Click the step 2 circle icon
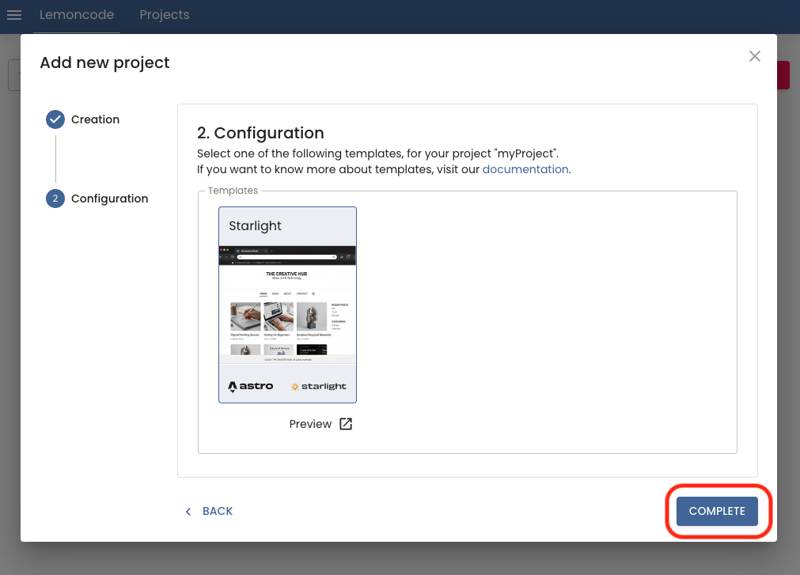Screen dimensions: 800x575 coord(55,198)
